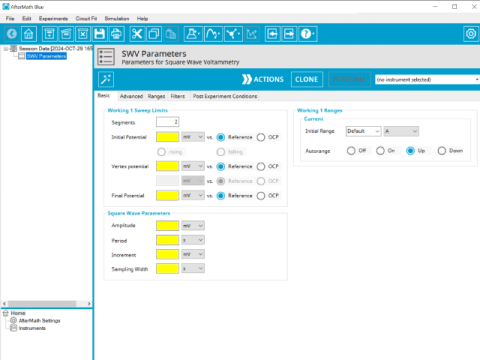
Task: Open the curve analysis tool icon
Action: (x=213, y=34)
